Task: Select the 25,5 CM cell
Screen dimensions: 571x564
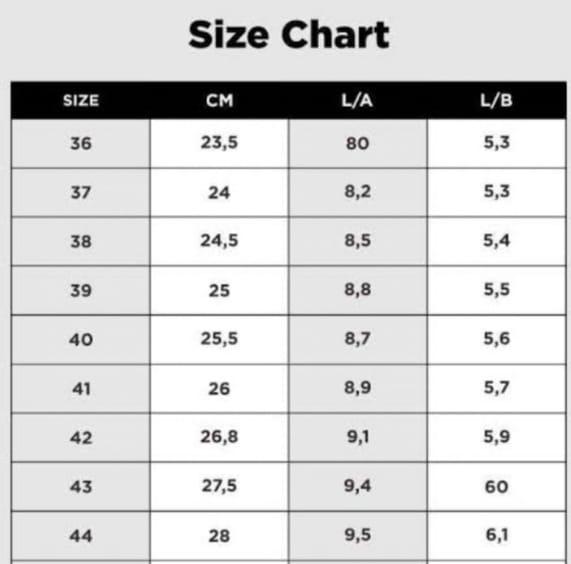Action: coord(219,339)
